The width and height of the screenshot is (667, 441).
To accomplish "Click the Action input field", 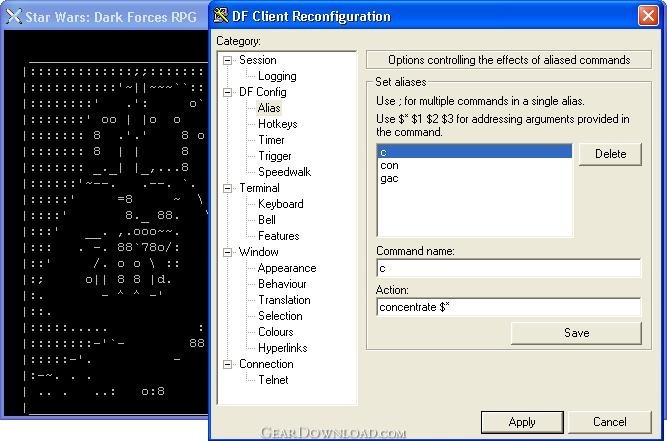I will (x=508, y=307).
